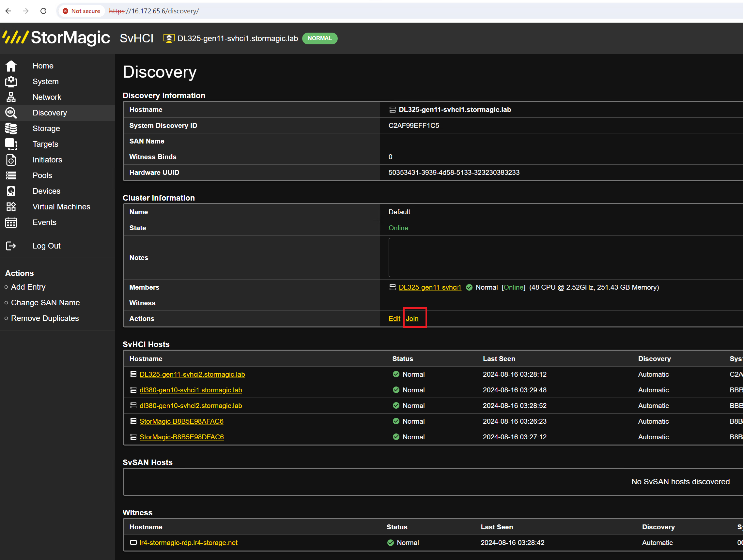743x560 pixels.
Task: Click the green Online state value
Action: coord(398,228)
